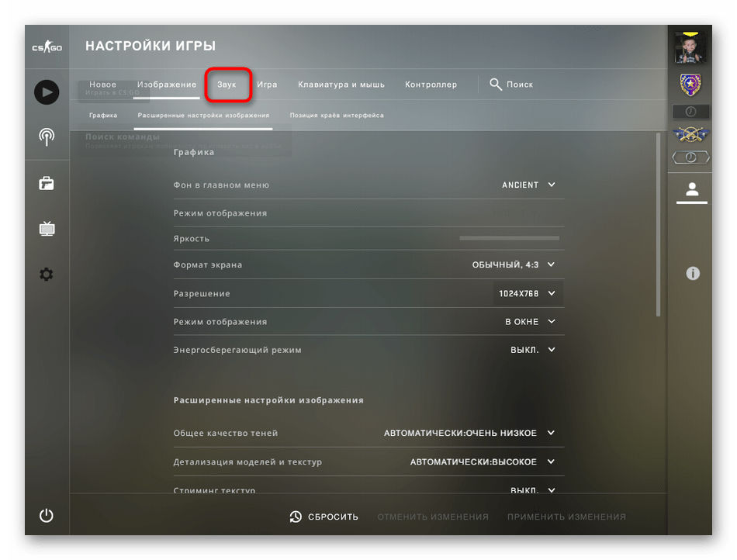Click the info icon on right
This screenshot has height=560, width=737.
693,273
